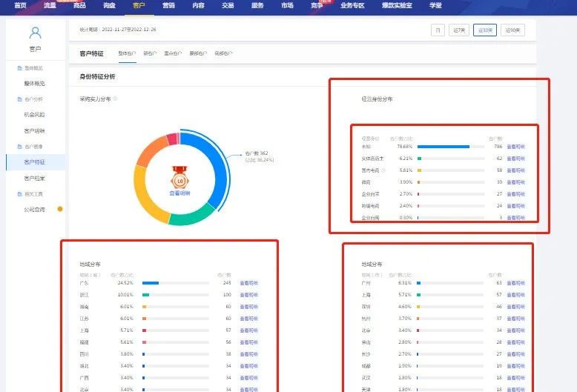Click the L0 medal icon in donut center
Screen dimensions: 577x392
(180, 177)
